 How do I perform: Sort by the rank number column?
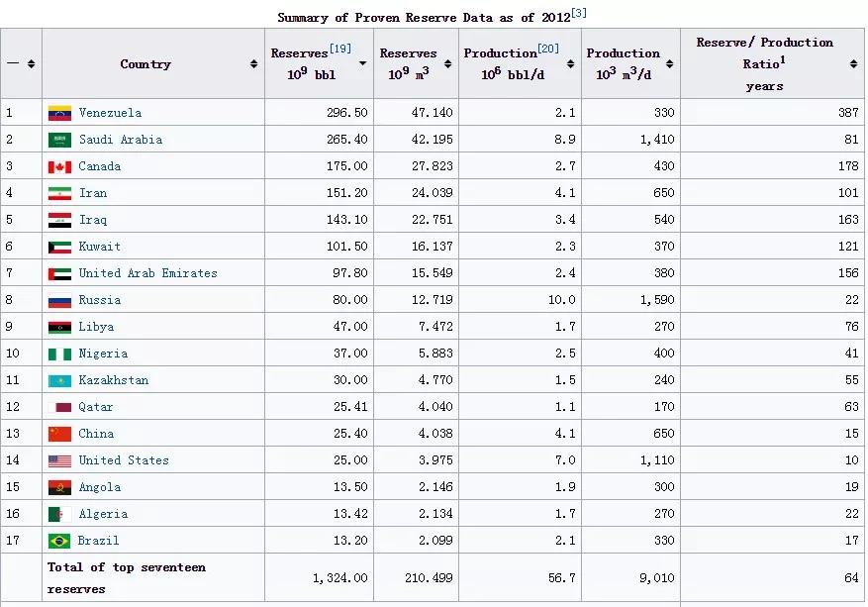(31, 64)
